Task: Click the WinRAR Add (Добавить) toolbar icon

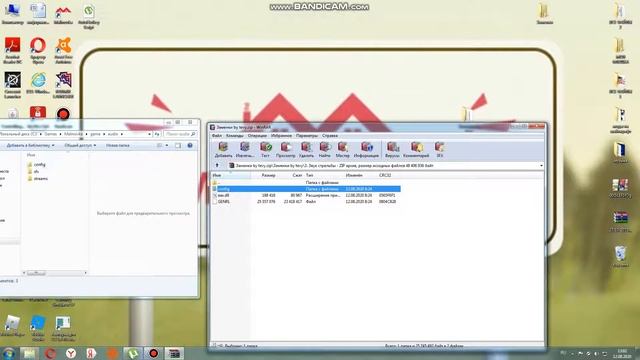Action: (x=223, y=149)
